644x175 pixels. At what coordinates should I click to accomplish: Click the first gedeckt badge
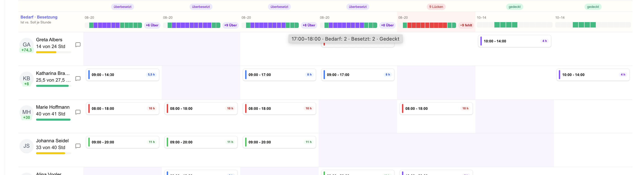pos(514,7)
